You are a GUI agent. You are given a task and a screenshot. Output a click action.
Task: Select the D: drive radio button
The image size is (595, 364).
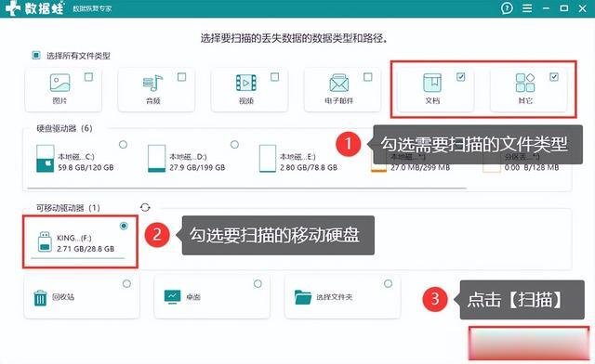click(234, 145)
